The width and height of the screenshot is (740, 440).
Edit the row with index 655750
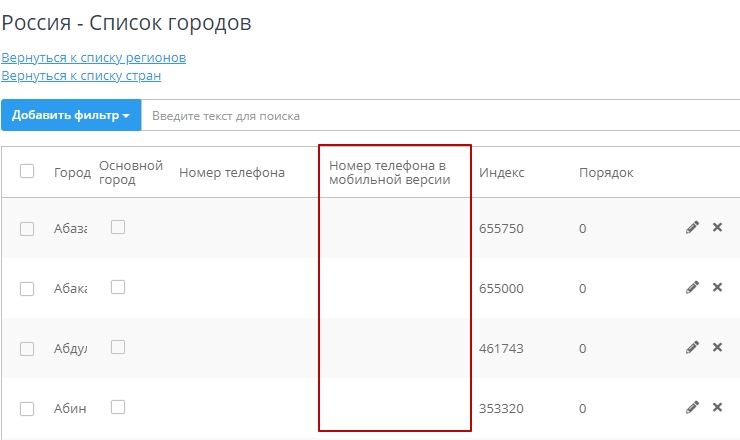point(692,227)
